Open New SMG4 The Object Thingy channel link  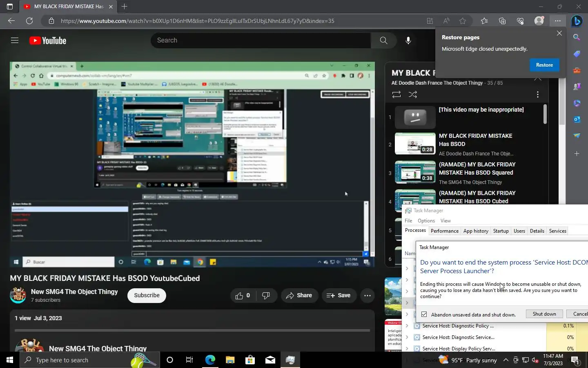(x=74, y=292)
